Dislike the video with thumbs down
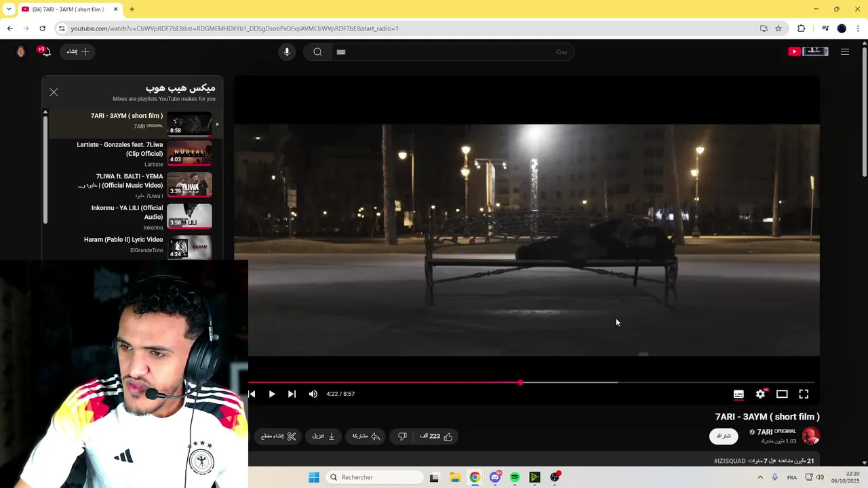This screenshot has width=868, height=488. pos(402,436)
